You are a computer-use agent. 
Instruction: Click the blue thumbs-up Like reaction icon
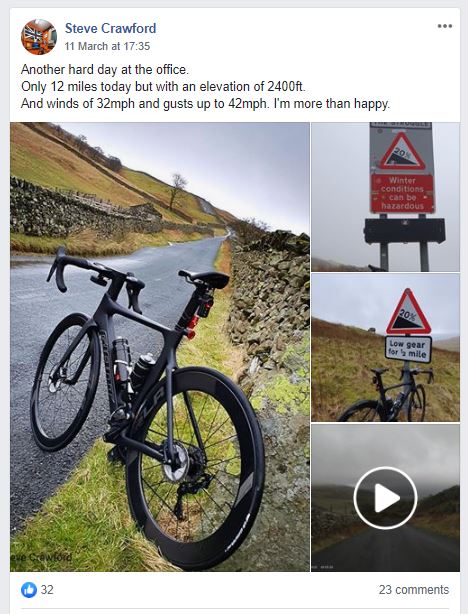[29, 589]
